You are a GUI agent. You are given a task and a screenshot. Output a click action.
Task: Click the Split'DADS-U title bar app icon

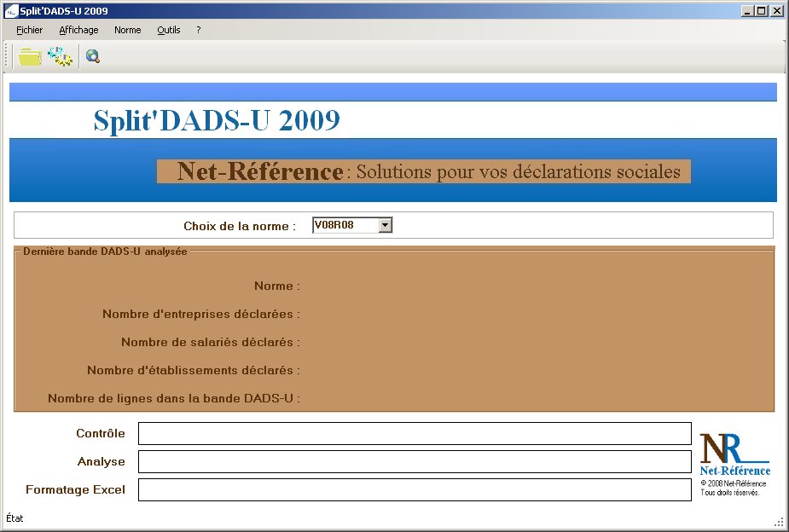point(11,11)
